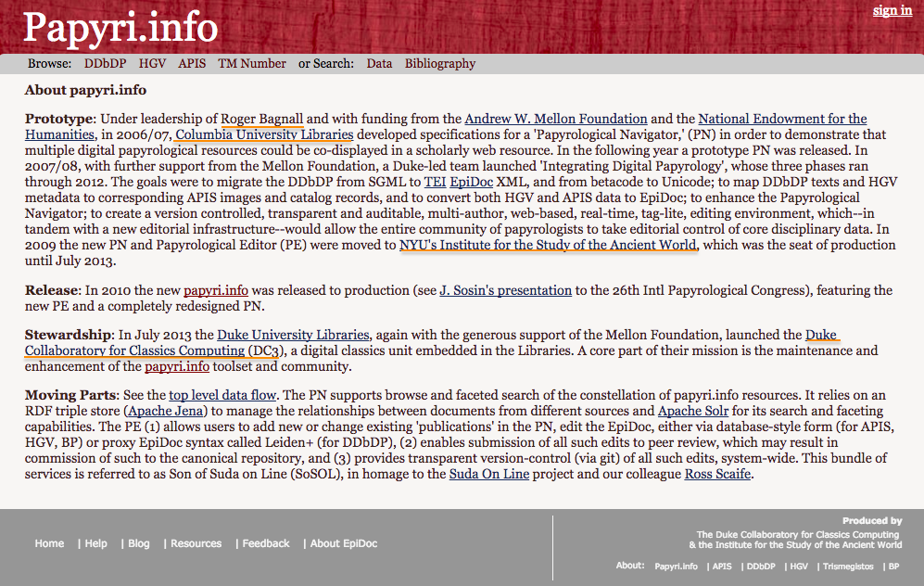Open the Papyri.info site logo

coord(120,28)
